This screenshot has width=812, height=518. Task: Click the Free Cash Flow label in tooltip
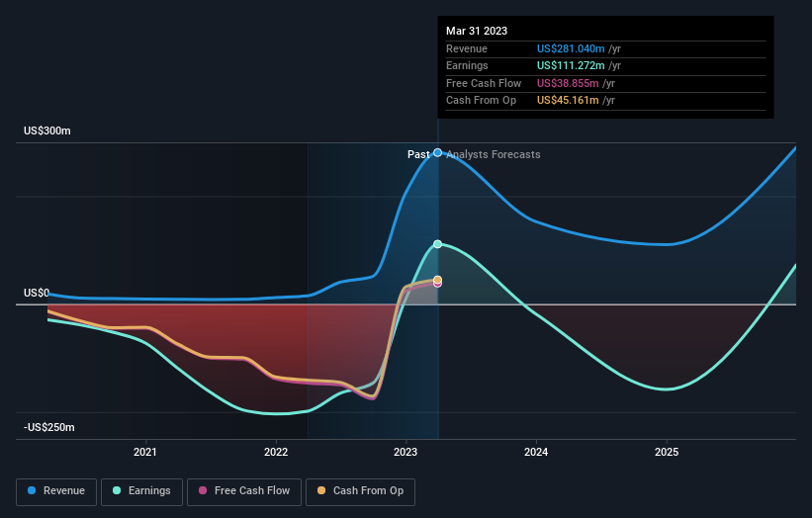(x=484, y=83)
